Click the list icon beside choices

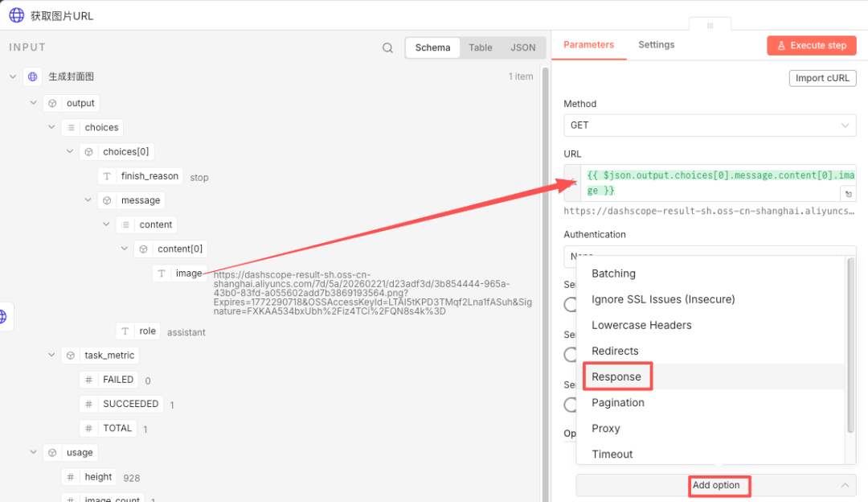(x=71, y=127)
